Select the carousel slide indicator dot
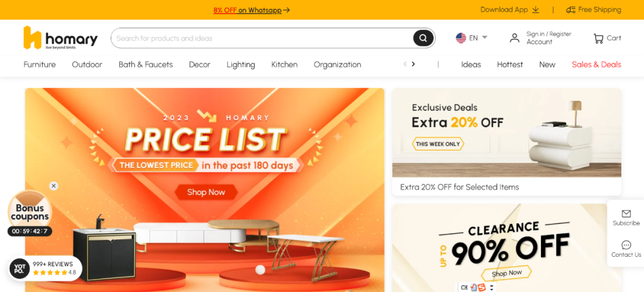The height and width of the screenshot is (292, 644). [x=261, y=270]
